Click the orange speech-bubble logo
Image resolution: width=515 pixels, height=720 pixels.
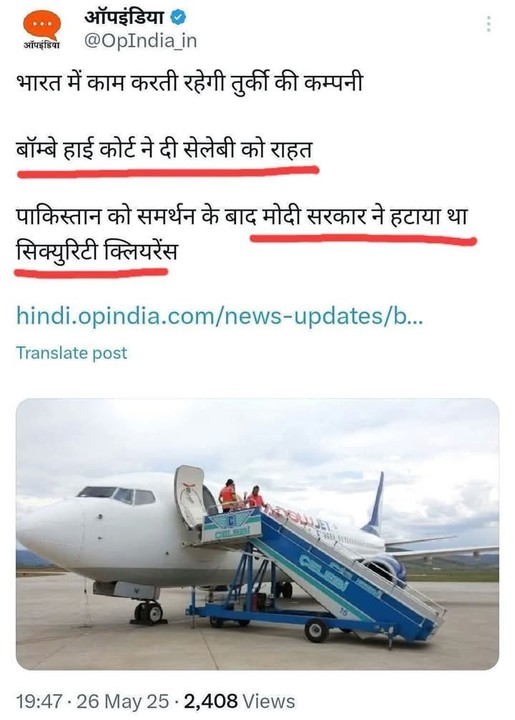[x=42, y=24]
